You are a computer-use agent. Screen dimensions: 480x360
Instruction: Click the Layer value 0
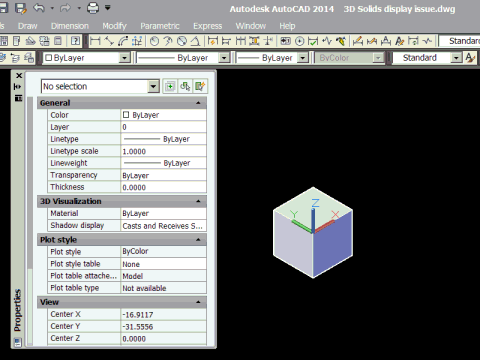163,127
